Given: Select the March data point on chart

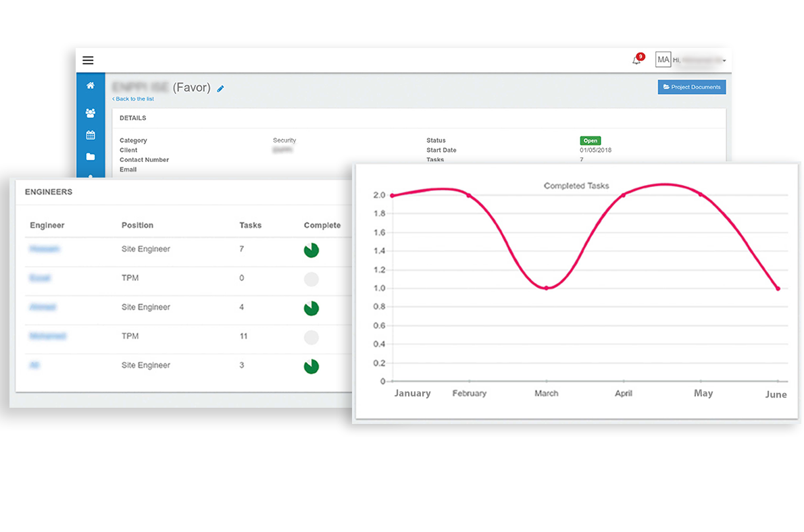Looking at the screenshot, I should (546, 288).
